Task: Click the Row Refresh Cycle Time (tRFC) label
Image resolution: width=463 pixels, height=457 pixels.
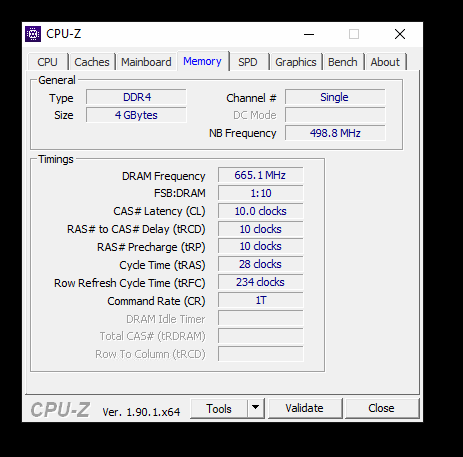Action: pos(130,283)
